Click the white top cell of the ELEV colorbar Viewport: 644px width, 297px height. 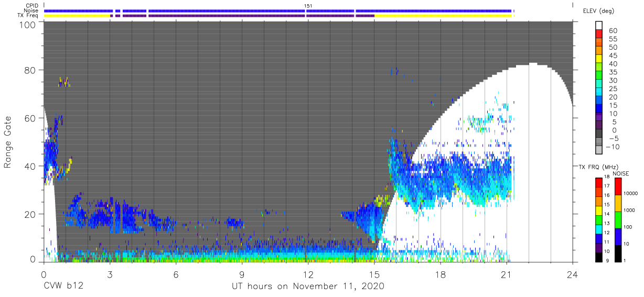click(599, 26)
